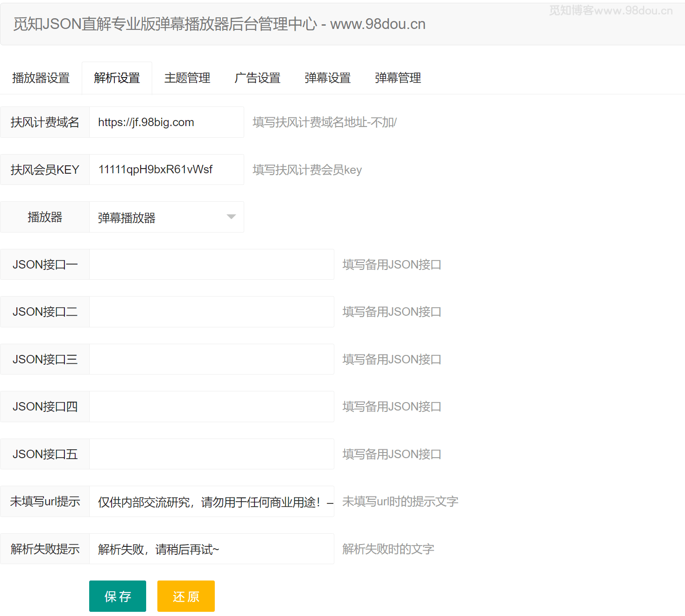This screenshot has height=616, width=685.
Task: Click the 扶风计费域名 input field
Action: tap(166, 122)
